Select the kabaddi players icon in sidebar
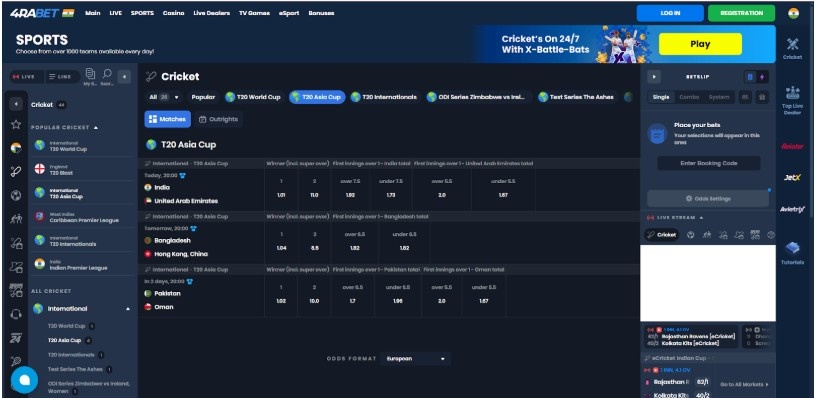815x398 pixels. (x=16, y=219)
